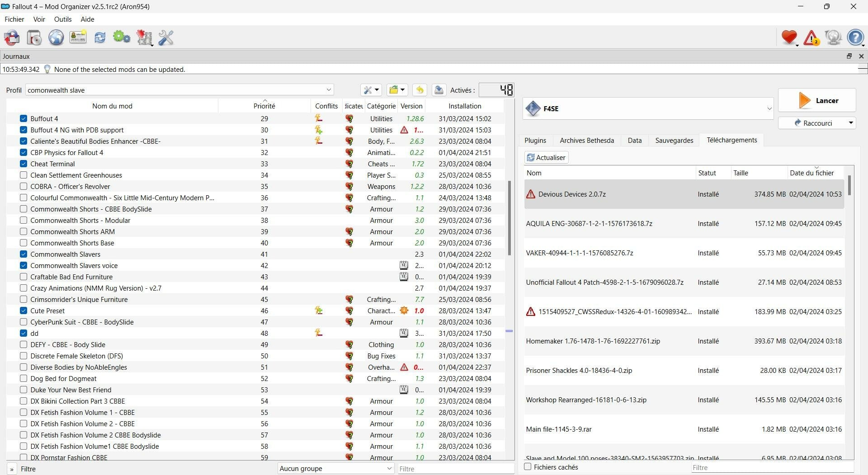This screenshot has height=475, width=868.
Task: Switch to the Archives Bethesda tab
Action: pyautogui.click(x=587, y=141)
